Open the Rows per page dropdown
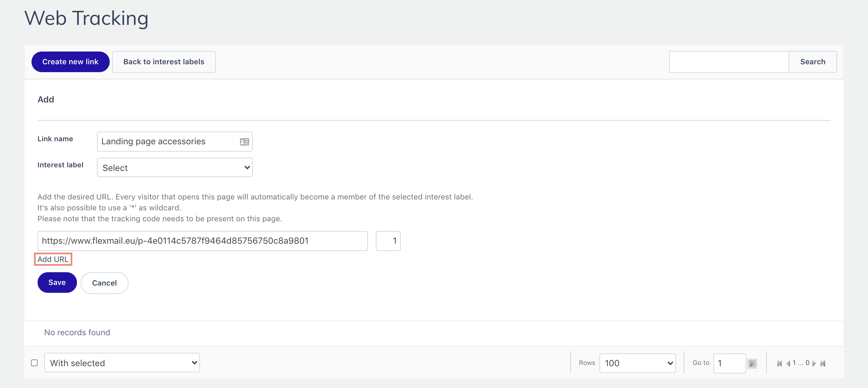 637,363
